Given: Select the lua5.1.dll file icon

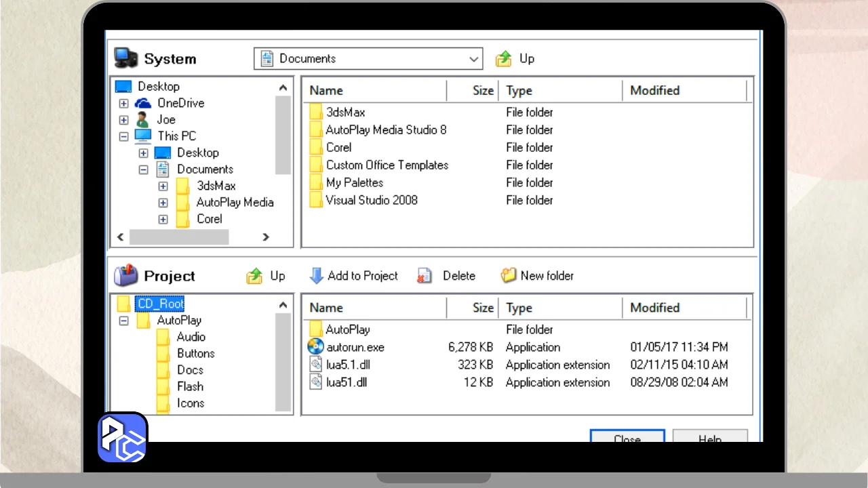Looking at the screenshot, I should pos(316,365).
